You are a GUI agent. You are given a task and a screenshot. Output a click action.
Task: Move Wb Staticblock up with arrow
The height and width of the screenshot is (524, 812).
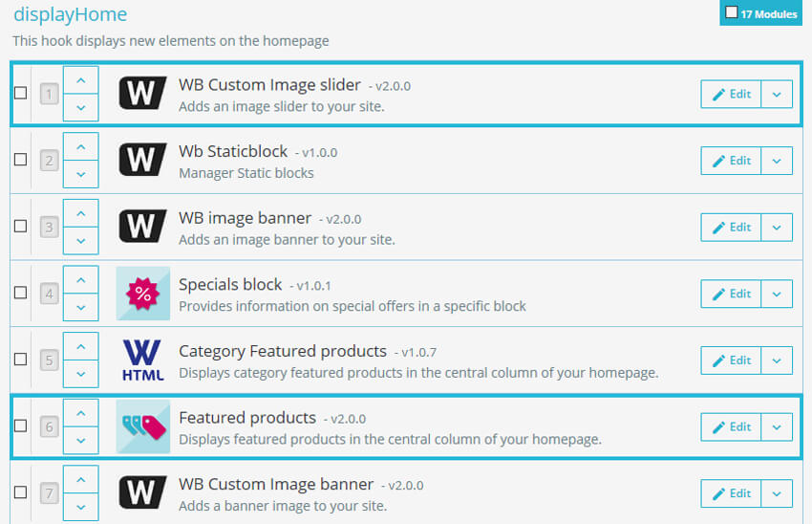click(x=80, y=147)
